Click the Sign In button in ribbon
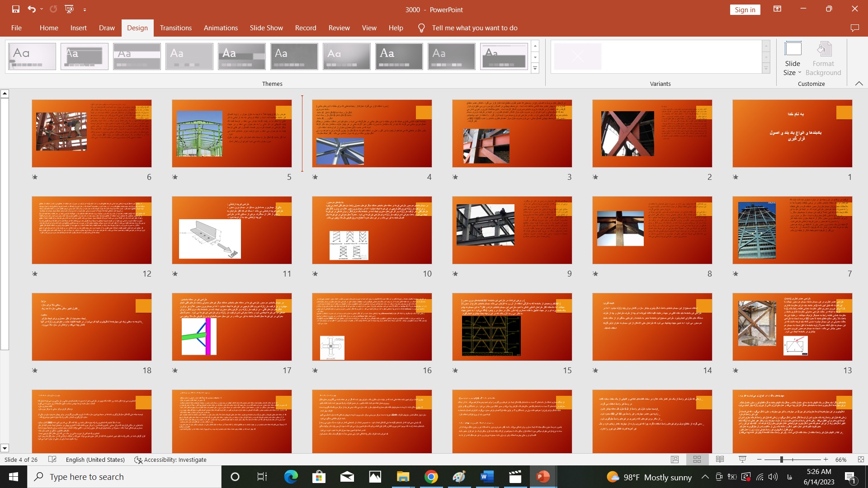 point(746,9)
